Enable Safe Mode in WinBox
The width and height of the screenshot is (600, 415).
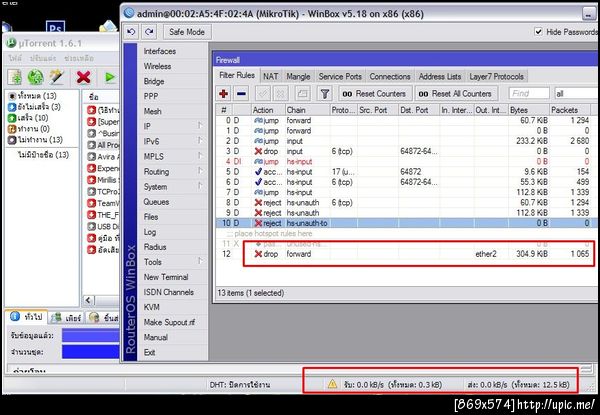[x=187, y=32]
